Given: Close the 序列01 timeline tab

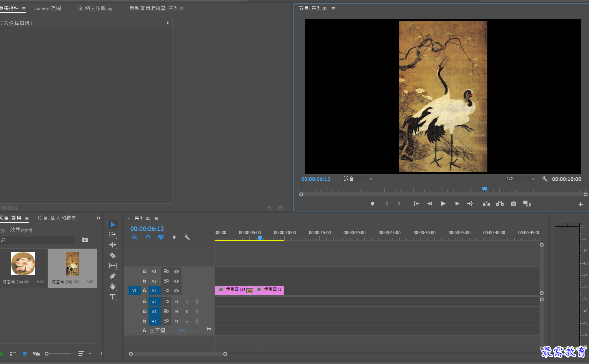Looking at the screenshot, I should click(128, 218).
